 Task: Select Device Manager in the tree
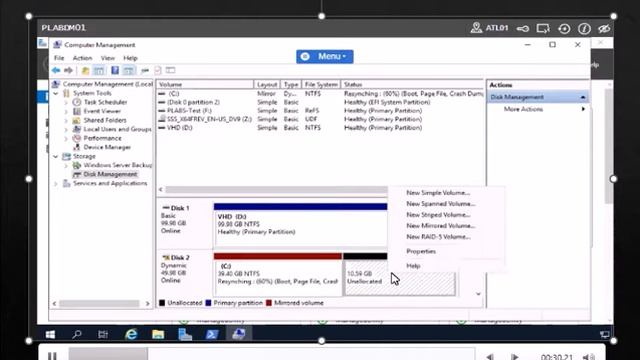click(107, 147)
